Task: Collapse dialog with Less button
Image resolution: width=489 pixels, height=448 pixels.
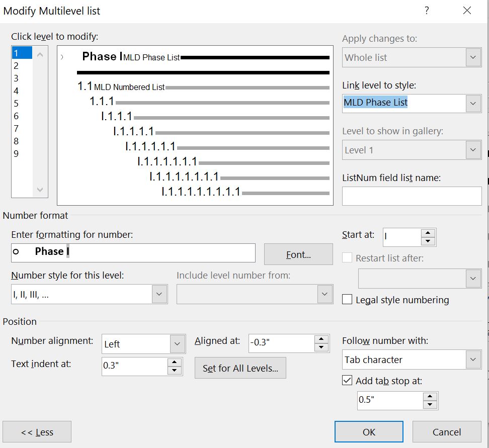Action: (37, 432)
